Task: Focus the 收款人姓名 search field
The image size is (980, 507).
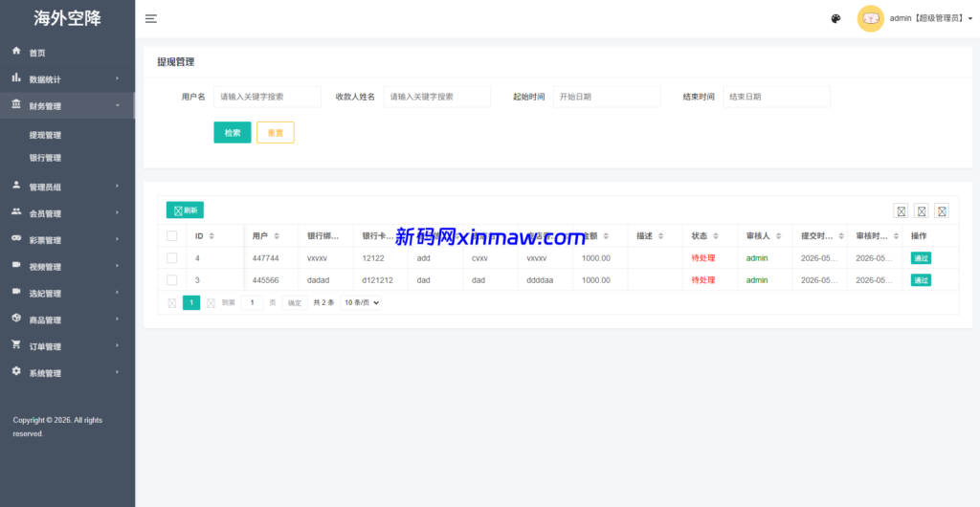Action: pyautogui.click(x=437, y=97)
